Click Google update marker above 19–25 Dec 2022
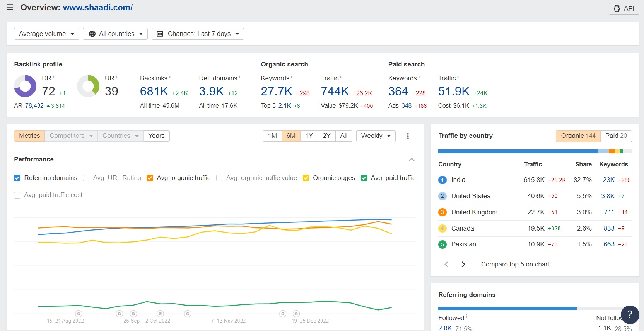This screenshot has width=644, height=331. coord(296,314)
